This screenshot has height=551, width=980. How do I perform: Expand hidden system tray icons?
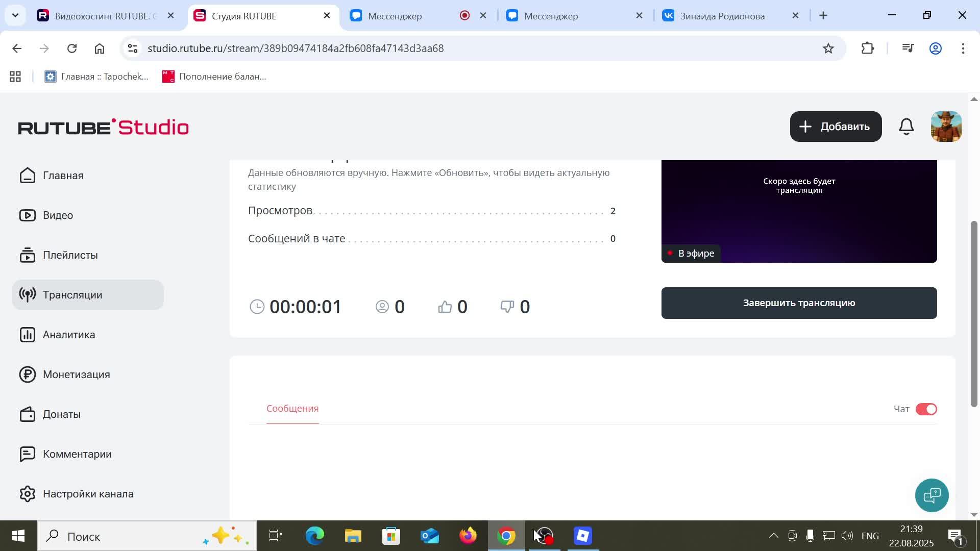[773, 536]
